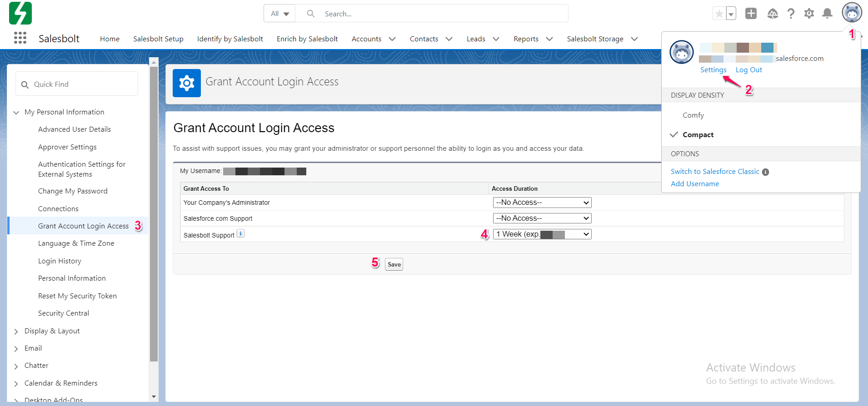Select Comfy display density
Screen dimensions: 868x406
coord(693,115)
